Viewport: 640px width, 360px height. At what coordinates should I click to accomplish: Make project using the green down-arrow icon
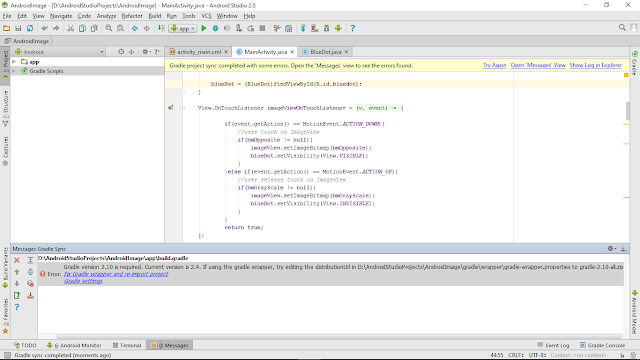click(x=161, y=28)
